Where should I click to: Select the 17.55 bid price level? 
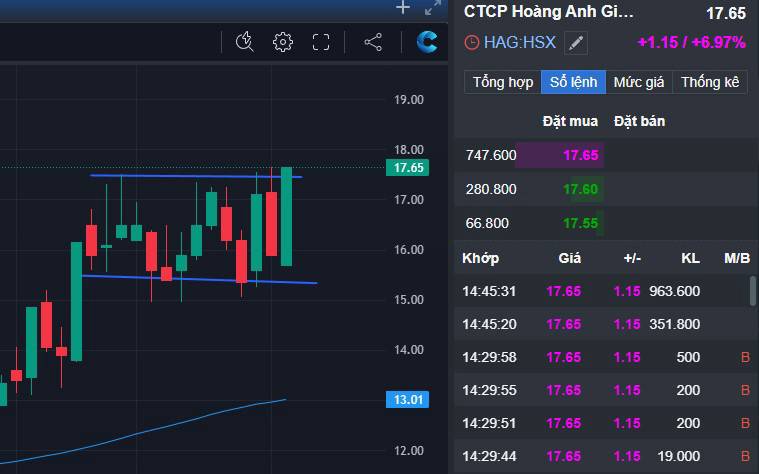coord(580,223)
